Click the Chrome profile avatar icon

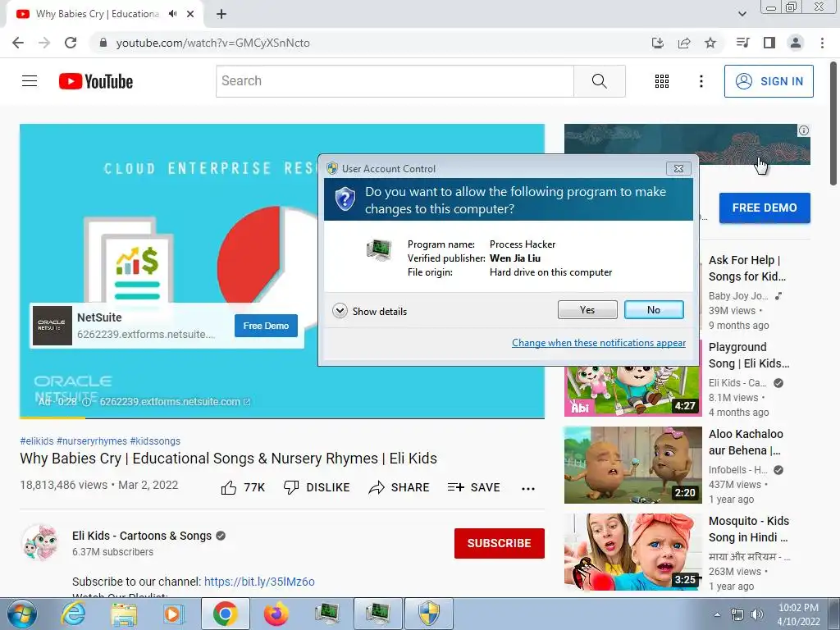point(796,43)
